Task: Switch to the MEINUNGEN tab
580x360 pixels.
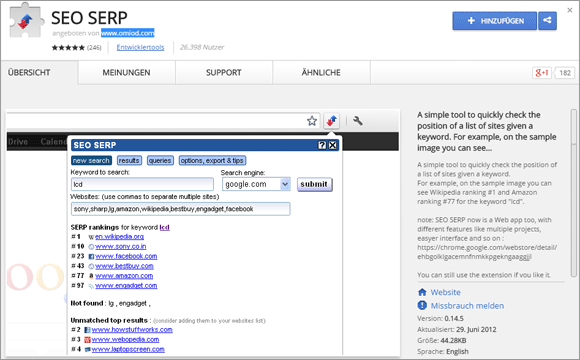Action: click(127, 73)
